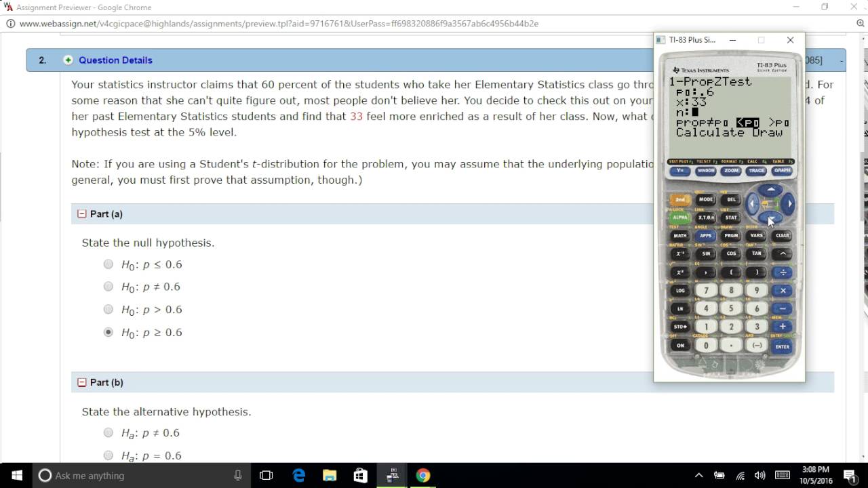The height and width of the screenshot is (488, 868).
Task: Expand Question Details plus icon
Action: point(68,60)
